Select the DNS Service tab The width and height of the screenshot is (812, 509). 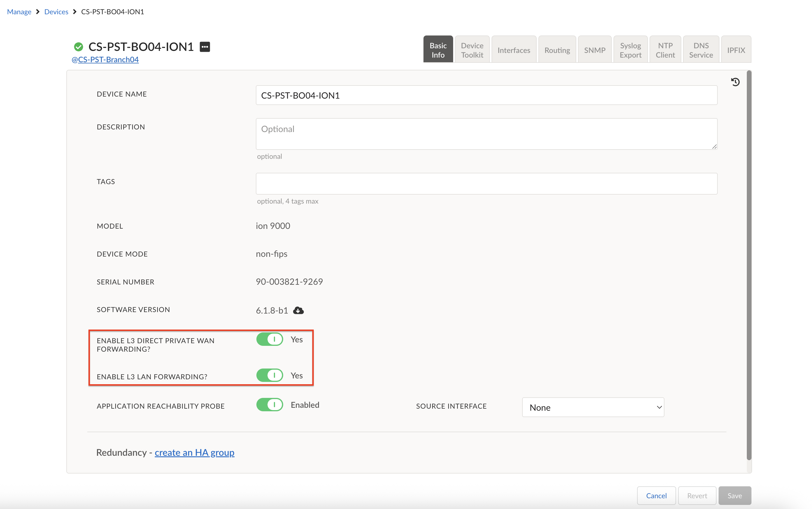click(701, 50)
